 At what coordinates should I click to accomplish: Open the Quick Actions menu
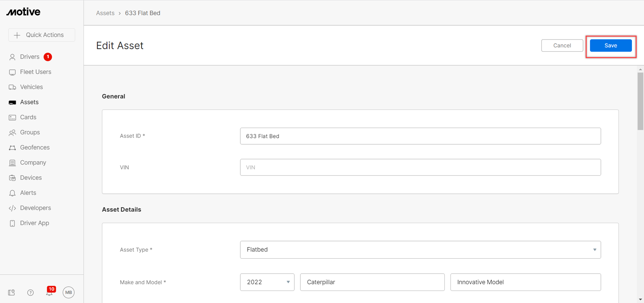(42, 35)
